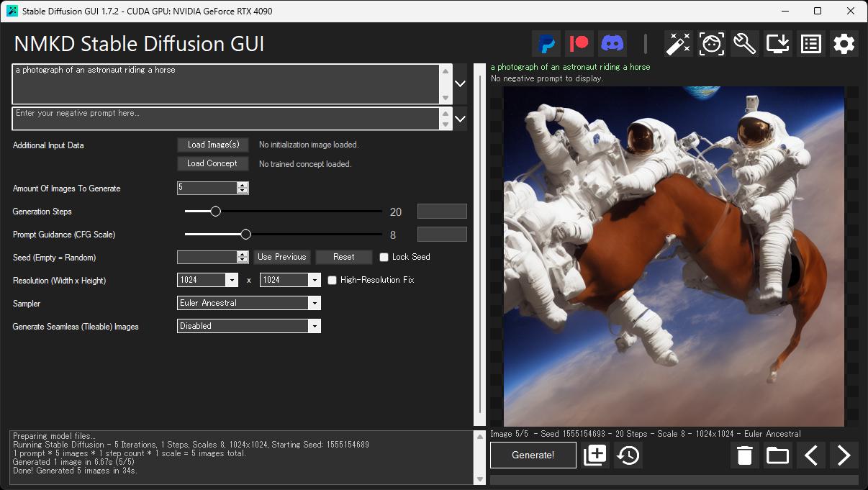Open the settings gear

coord(844,43)
